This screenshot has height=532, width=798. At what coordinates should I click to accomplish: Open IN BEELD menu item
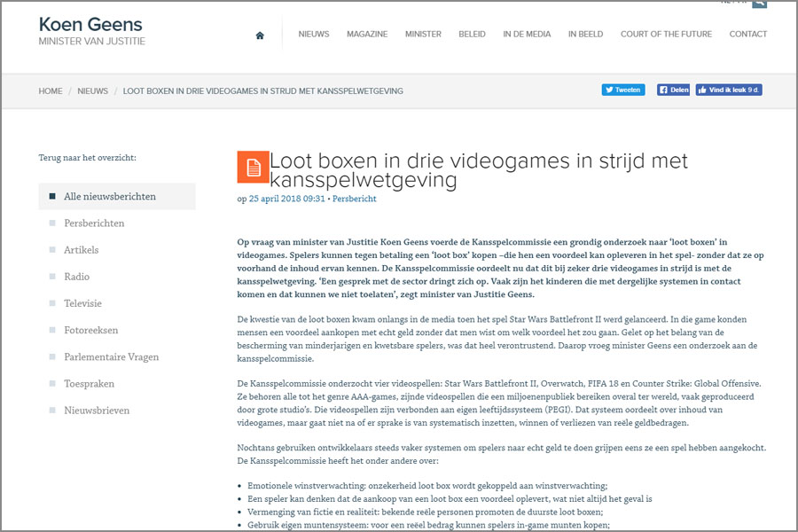pos(585,34)
